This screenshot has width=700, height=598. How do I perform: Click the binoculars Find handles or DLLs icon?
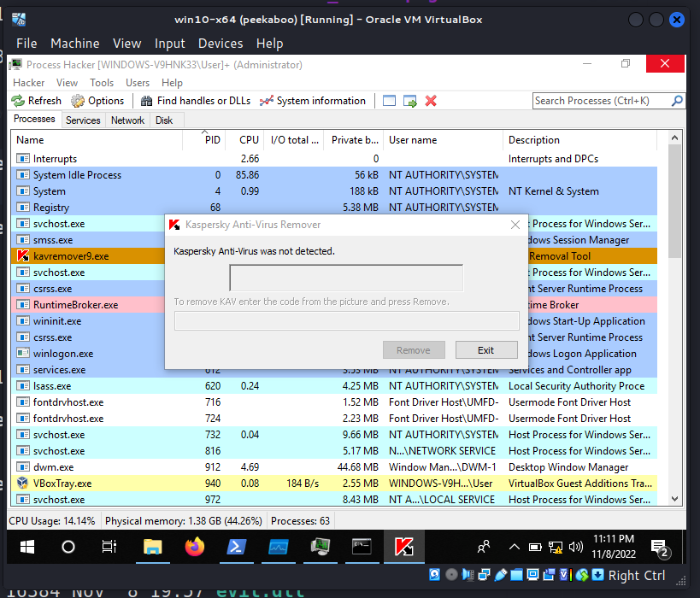[146, 101]
